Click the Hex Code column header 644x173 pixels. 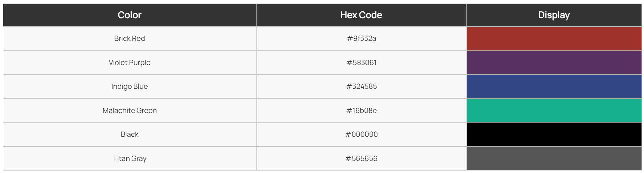click(x=361, y=15)
